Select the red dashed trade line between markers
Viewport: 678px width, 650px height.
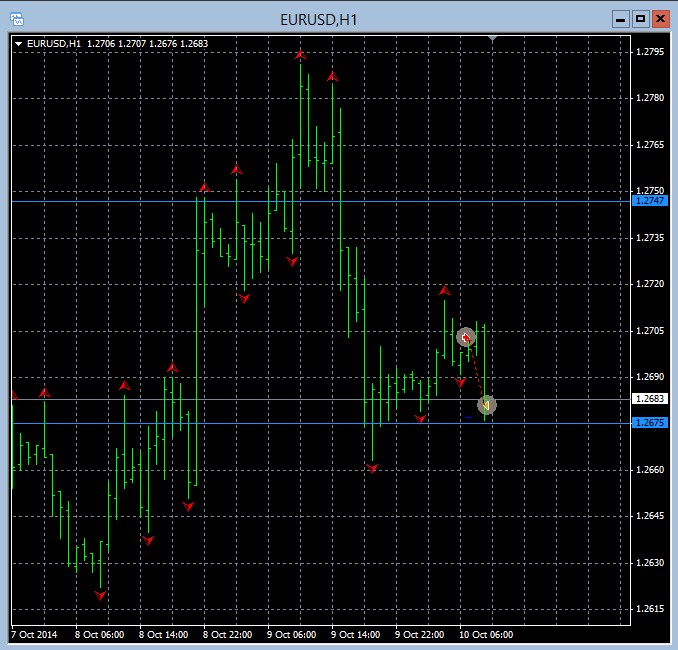(476, 372)
